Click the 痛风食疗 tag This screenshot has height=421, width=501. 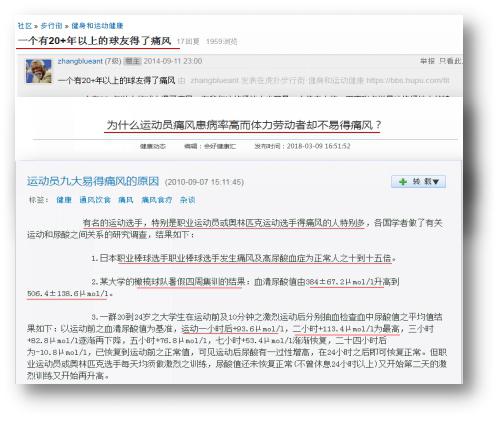tap(157, 200)
